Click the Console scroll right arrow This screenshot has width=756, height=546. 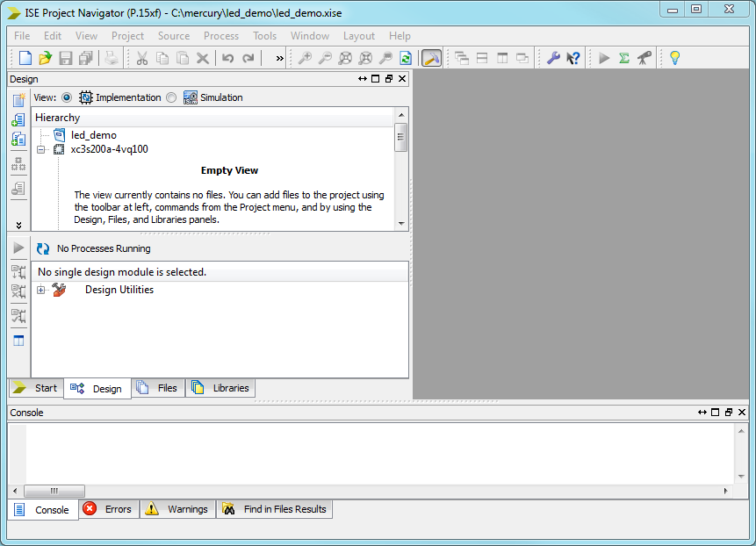pos(726,491)
